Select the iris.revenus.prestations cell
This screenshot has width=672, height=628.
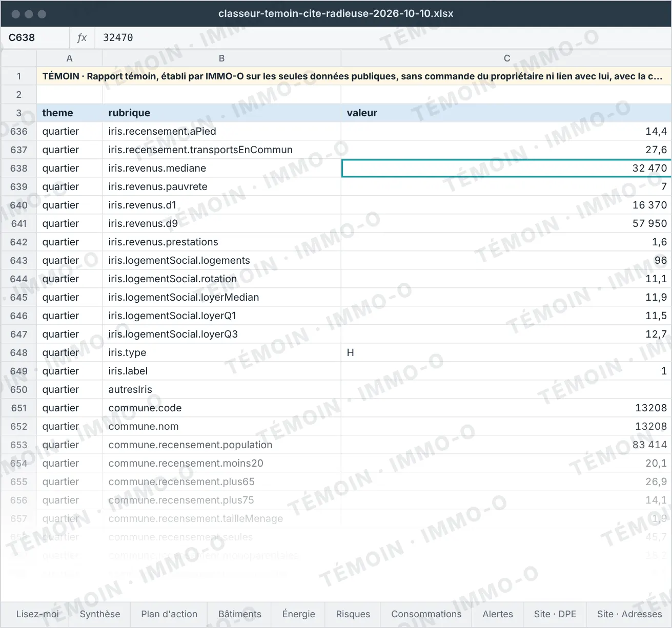(222, 242)
